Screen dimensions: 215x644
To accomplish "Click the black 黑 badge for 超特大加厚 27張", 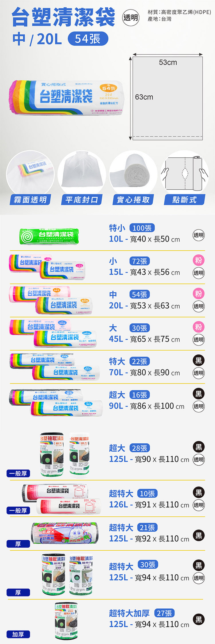I will pyautogui.click(x=198, y=619).
